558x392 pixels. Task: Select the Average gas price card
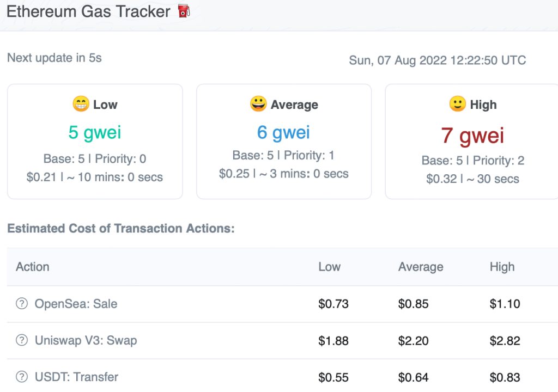coord(283,141)
